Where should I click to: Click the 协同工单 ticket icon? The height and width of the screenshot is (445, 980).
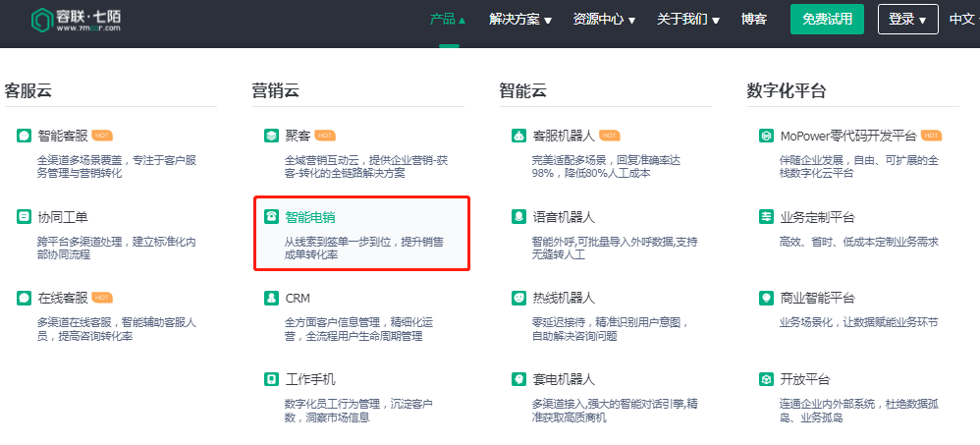coord(24,217)
